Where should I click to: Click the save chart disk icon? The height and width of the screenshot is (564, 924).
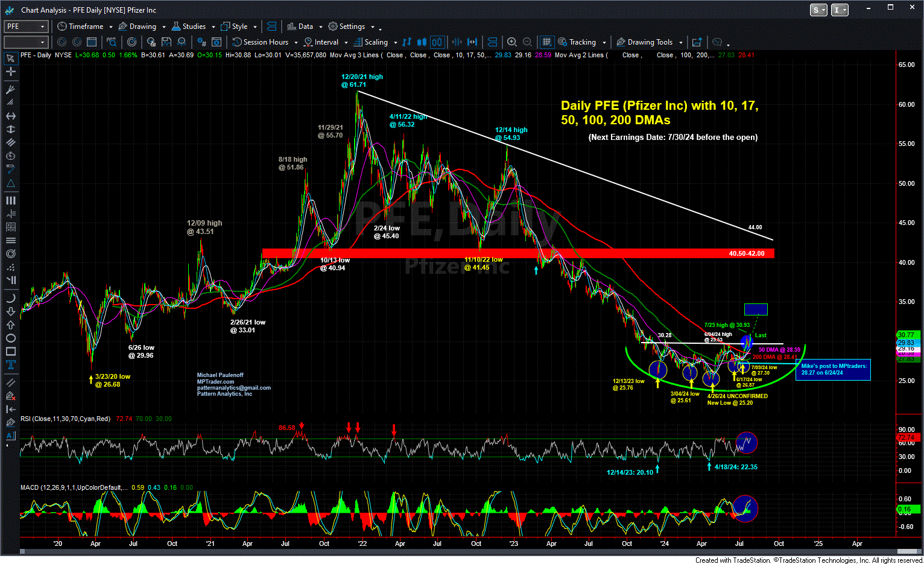point(166,42)
